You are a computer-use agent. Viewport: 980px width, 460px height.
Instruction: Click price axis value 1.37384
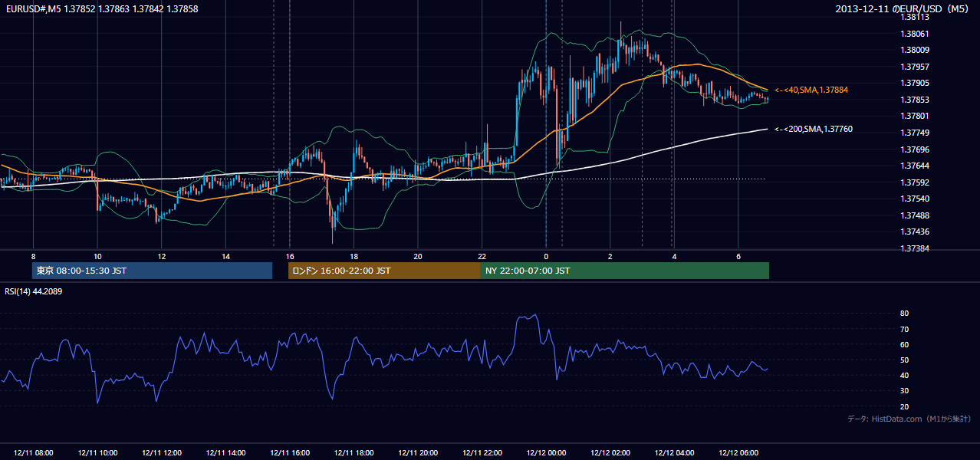click(x=915, y=248)
